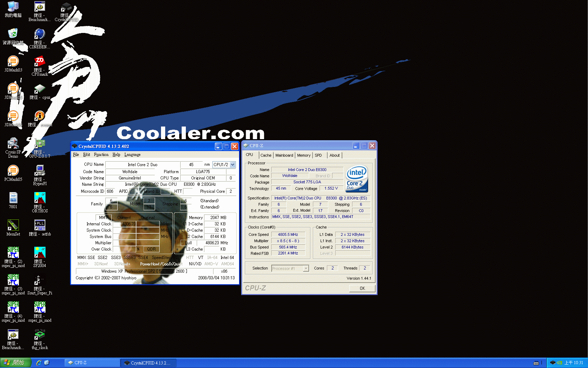
Task: Switch to the Cache tab in CPU-Z
Action: point(266,155)
